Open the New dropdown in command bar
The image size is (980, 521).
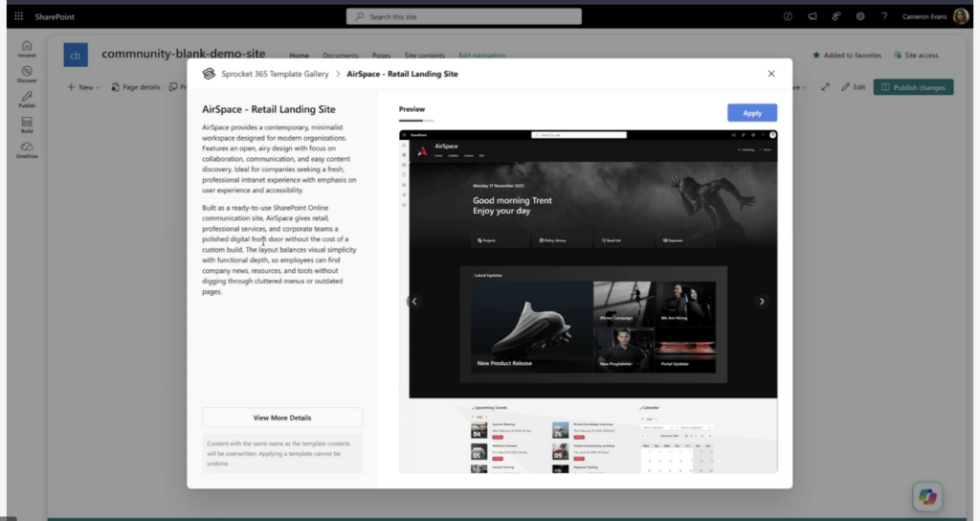click(84, 87)
